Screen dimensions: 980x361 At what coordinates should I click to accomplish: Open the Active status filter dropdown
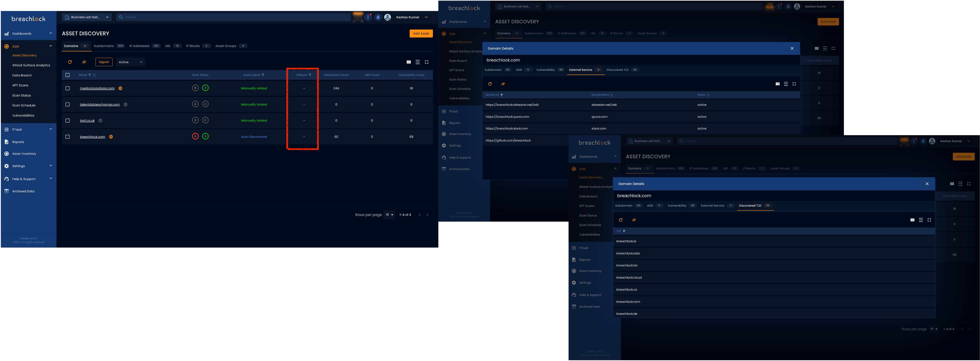[x=130, y=62]
